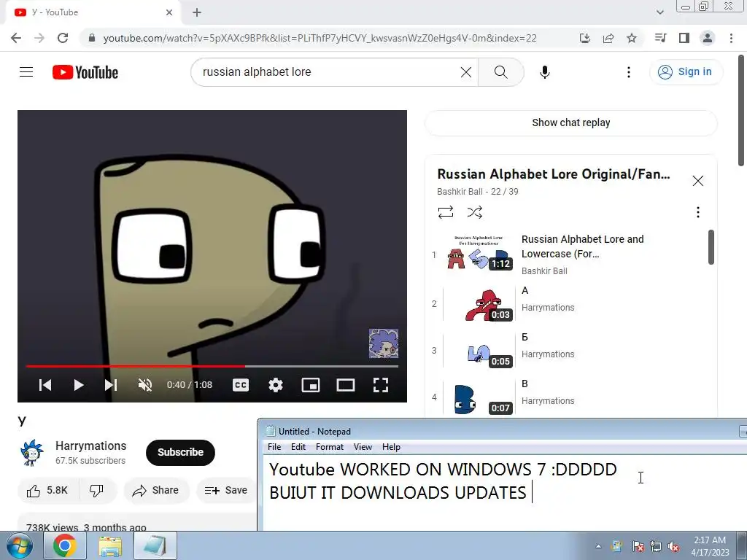Skip to next video in playlist

click(x=111, y=385)
